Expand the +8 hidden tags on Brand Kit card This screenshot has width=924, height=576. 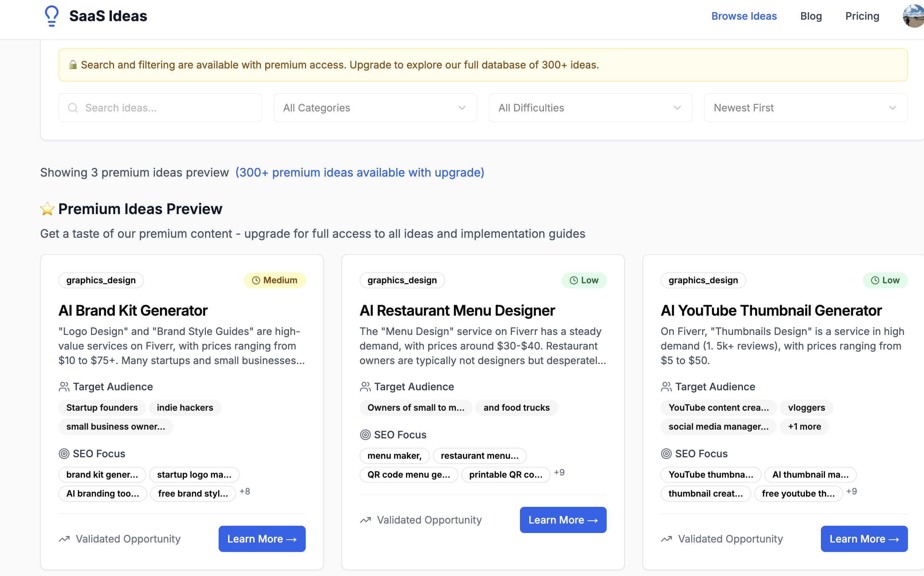click(x=245, y=492)
